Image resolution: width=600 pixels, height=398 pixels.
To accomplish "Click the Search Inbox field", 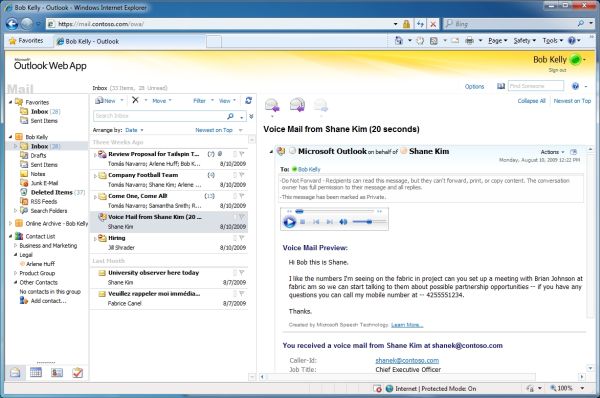I will pyautogui.click(x=160, y=116).
